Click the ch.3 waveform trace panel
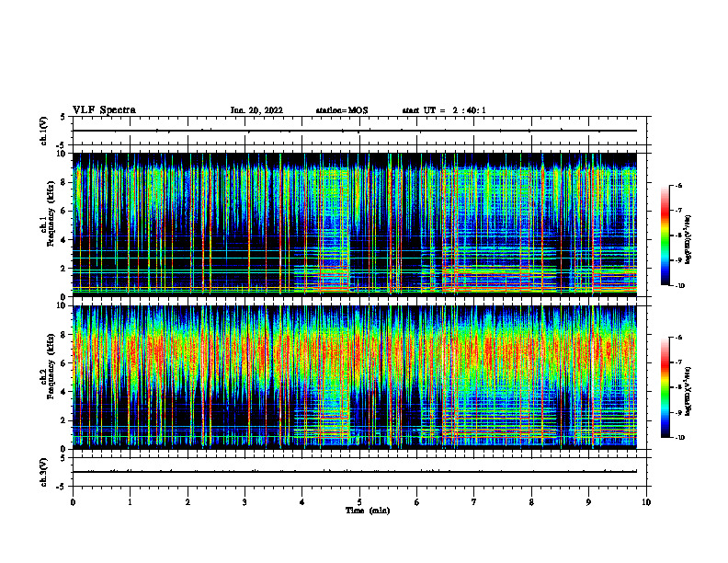The height and width of the screenshot is (563, 728). click(x=359, y=472)
